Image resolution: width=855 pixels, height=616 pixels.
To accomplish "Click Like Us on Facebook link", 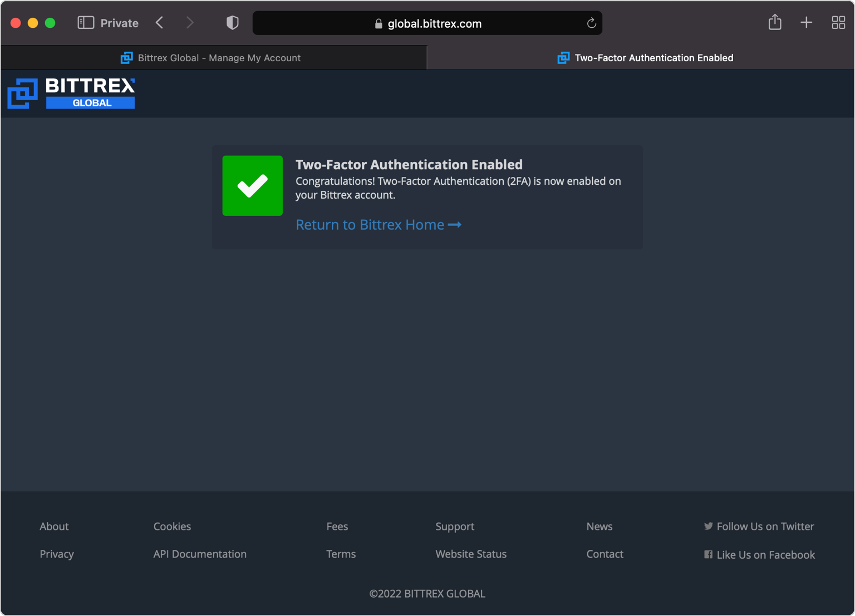I will pos(760,555).
